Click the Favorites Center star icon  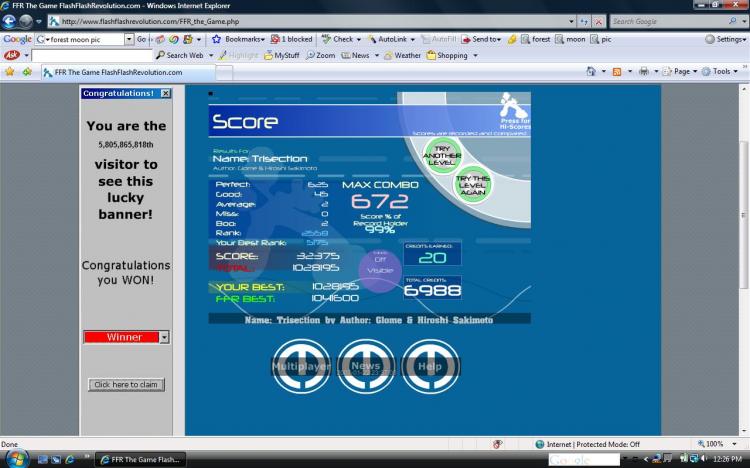[x=10, y=72]
